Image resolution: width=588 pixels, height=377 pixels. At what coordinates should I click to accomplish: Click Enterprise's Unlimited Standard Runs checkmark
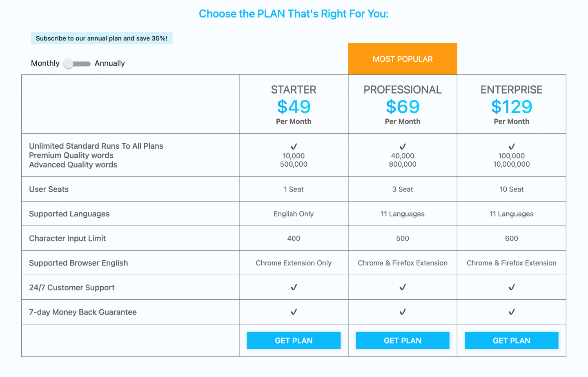[x=512, y=146]
